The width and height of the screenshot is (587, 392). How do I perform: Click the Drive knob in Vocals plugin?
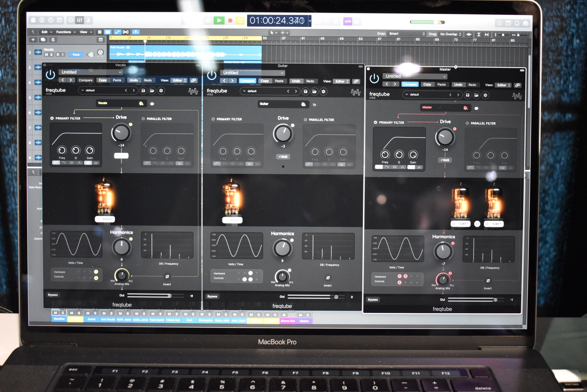pyautogui.click(x=121, y=133)
